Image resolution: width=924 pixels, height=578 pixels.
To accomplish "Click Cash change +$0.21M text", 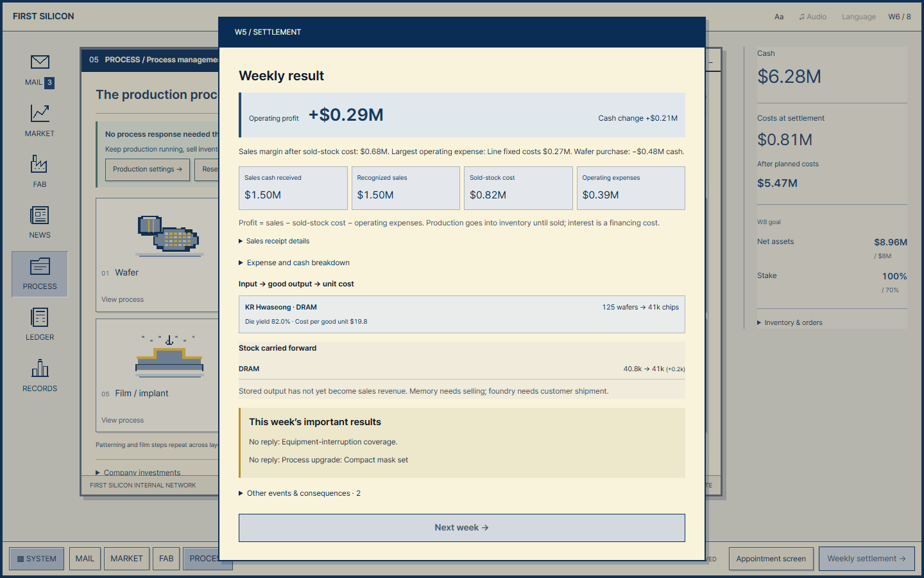I will coord(638,118).
